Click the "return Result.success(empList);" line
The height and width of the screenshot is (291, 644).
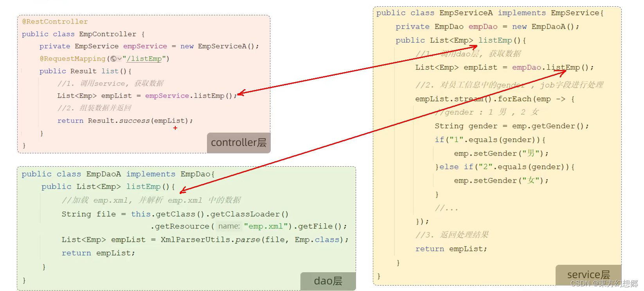[125, 120]
